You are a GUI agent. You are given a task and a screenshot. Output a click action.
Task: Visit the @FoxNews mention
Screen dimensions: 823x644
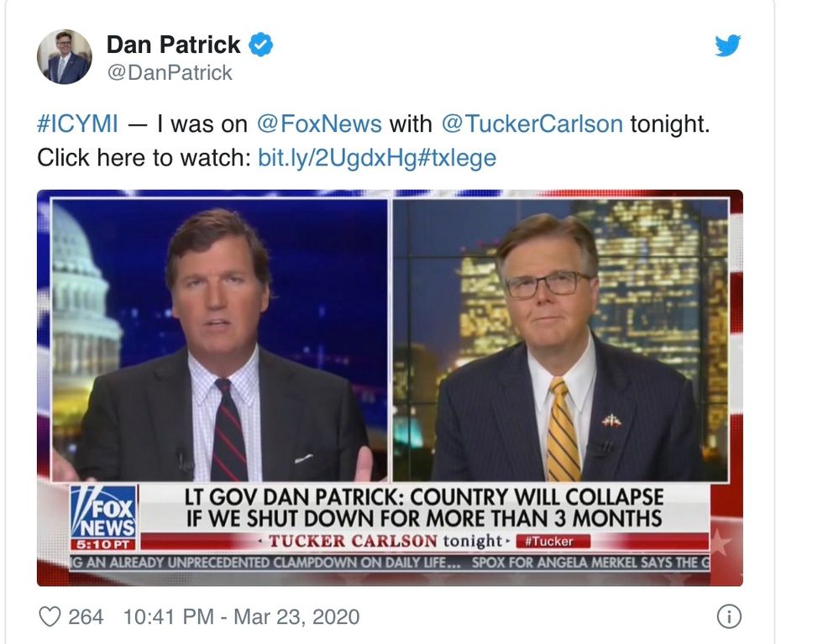[319, 124]
